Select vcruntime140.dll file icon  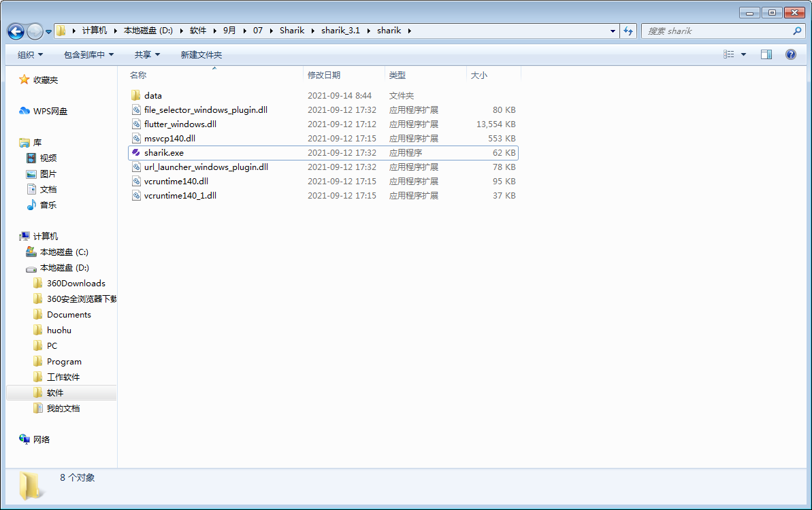(x=135, y=181)
